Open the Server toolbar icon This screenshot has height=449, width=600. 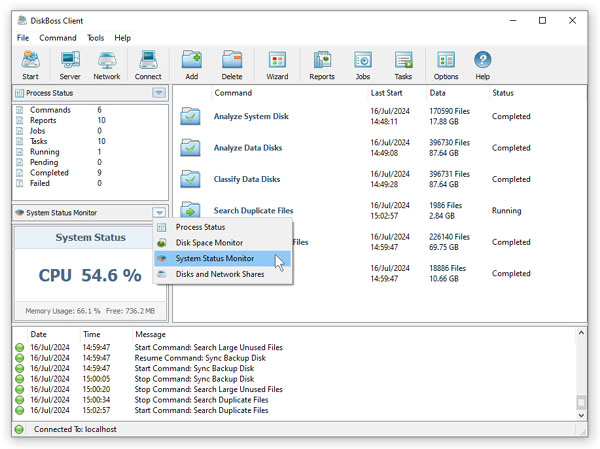coord(70,65)
